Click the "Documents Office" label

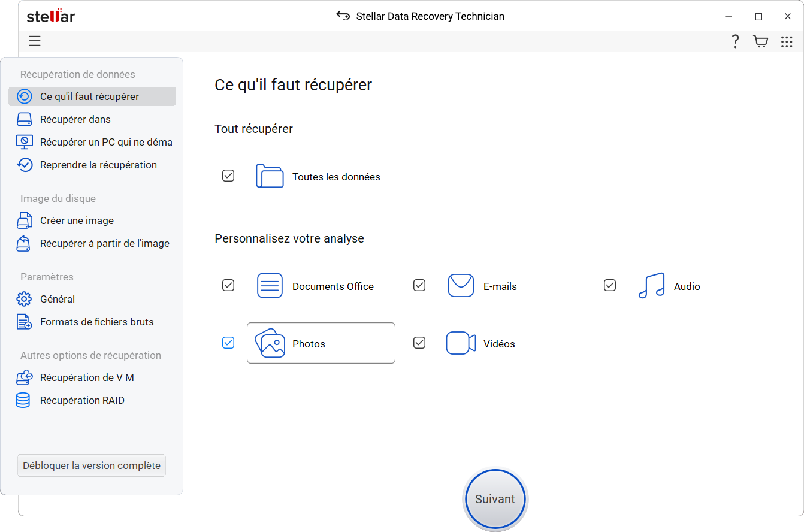333,286
